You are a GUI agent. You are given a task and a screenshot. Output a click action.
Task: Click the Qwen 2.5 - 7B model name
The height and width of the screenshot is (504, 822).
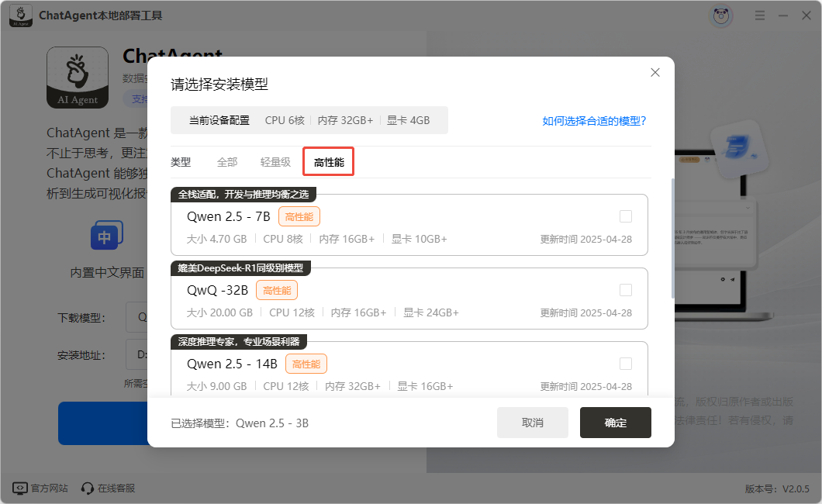(x=229, y=216)
